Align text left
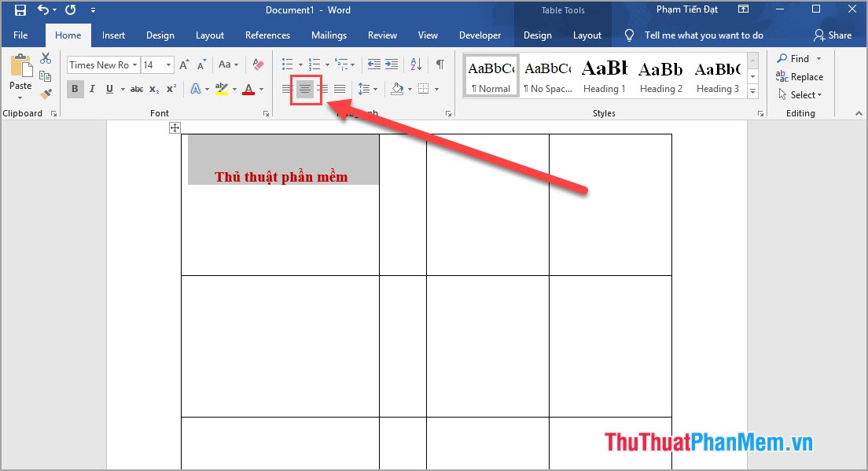The image size is (868, 471). coord(286,89)
